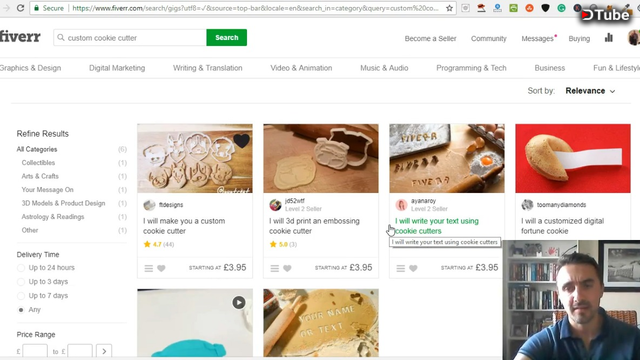Click the heart icon on ayanaroy gig card

pos(413,268)
